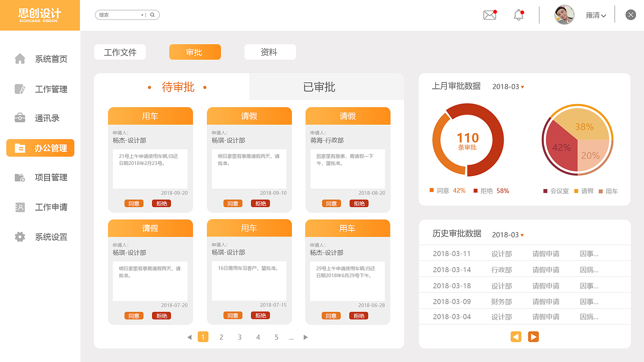This screenshot has width=644, height=362.
Task: Open the 系统首页 home icon in sidebar
Action: [x=19, y=58]
